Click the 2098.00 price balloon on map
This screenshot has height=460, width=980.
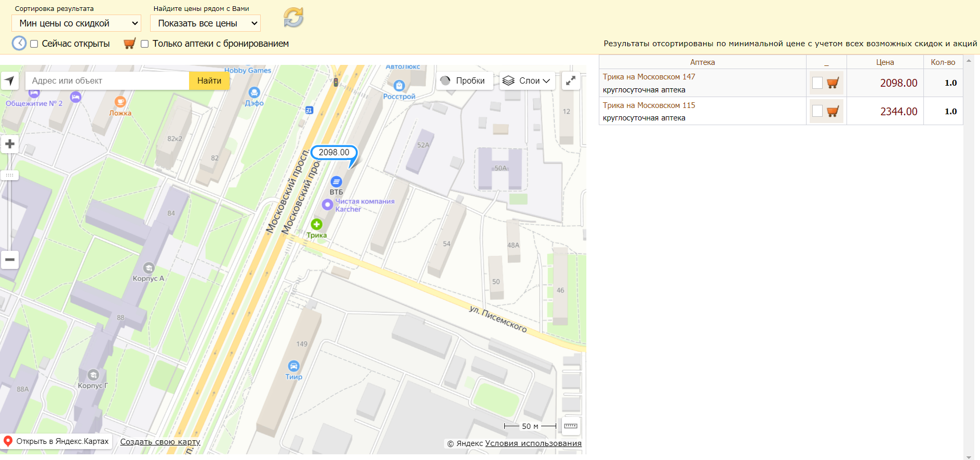click(x=334, y=153)
